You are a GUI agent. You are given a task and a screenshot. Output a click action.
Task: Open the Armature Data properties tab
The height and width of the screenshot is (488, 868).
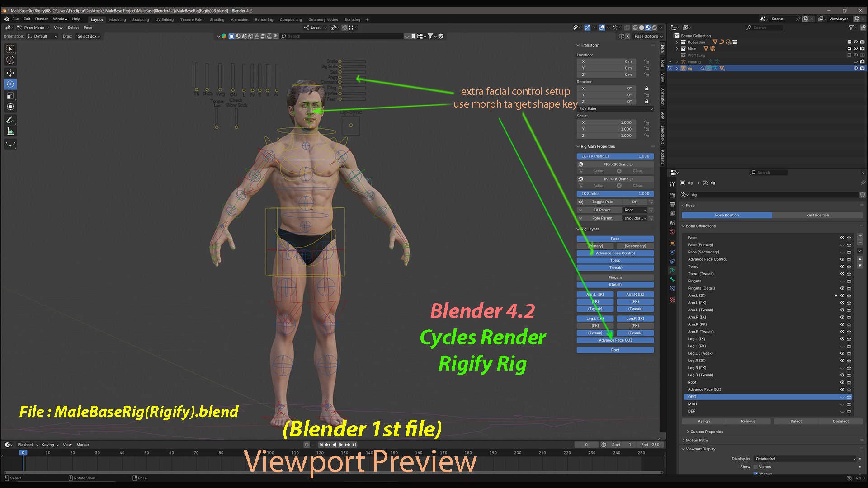click(x=672, y=270)
